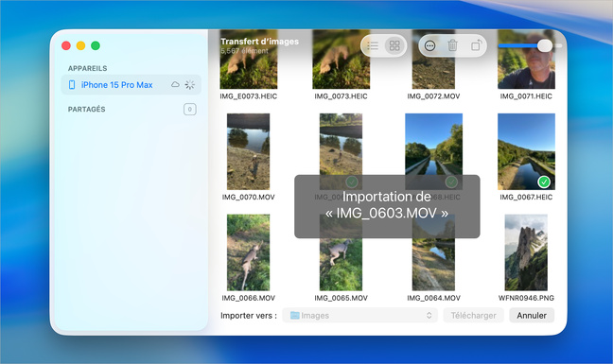613x364 pixels.
Task: Close the window with the red button
Action: click(66, 45)
